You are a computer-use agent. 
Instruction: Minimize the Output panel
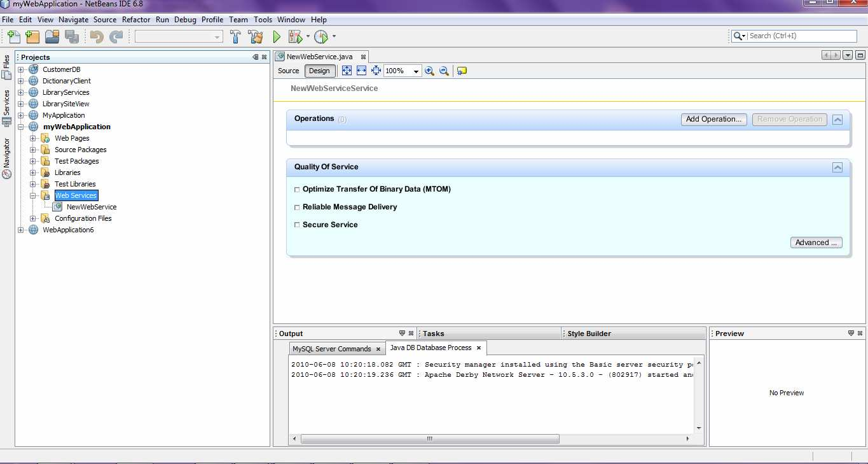click(402, 334)
